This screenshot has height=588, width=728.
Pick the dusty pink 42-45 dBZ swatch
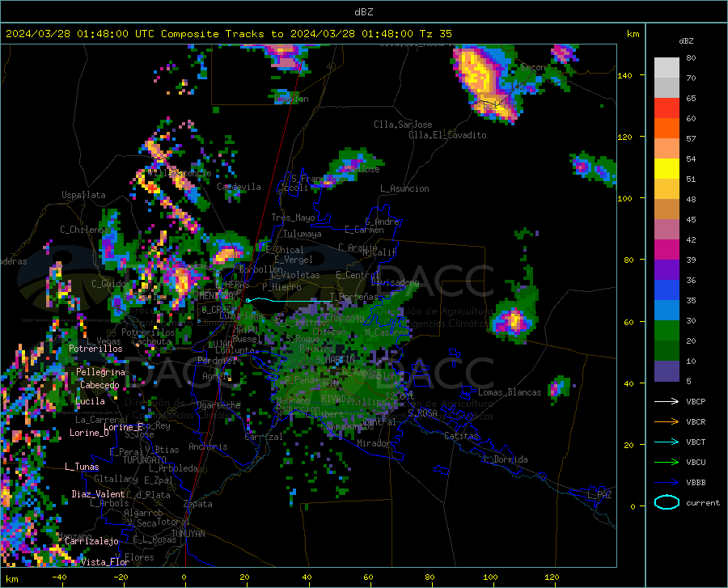click(x=667, y=230)
